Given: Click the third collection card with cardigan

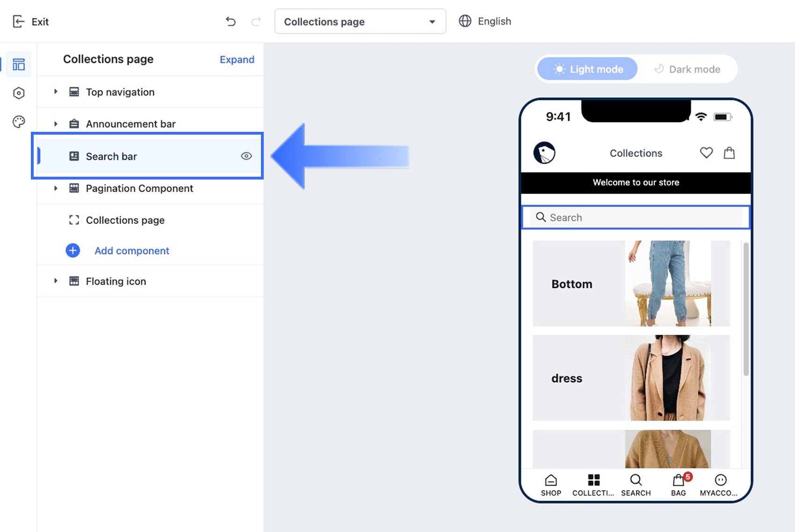Looking at the screenshot, I should (631, 449).
